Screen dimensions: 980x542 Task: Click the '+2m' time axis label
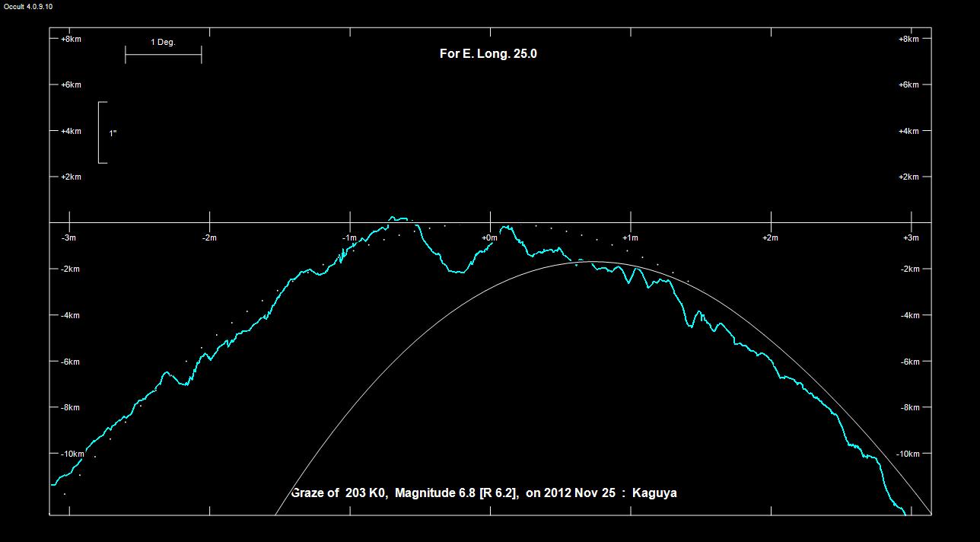770,238
